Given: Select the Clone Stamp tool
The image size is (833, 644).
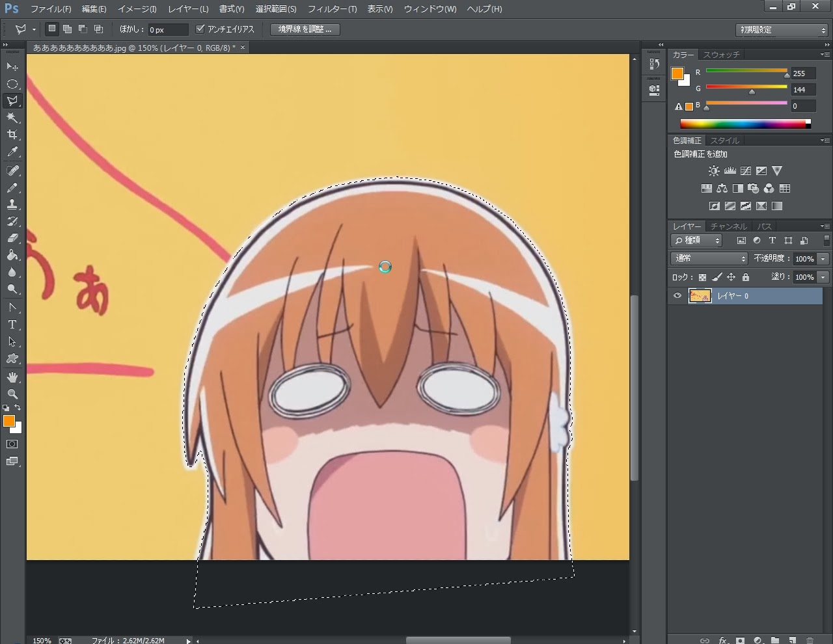Looking at the screenshot, I should [12, 204].
